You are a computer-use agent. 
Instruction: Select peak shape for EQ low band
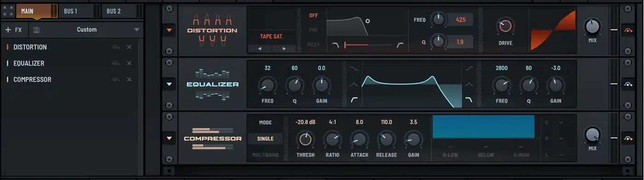[354, 84]
